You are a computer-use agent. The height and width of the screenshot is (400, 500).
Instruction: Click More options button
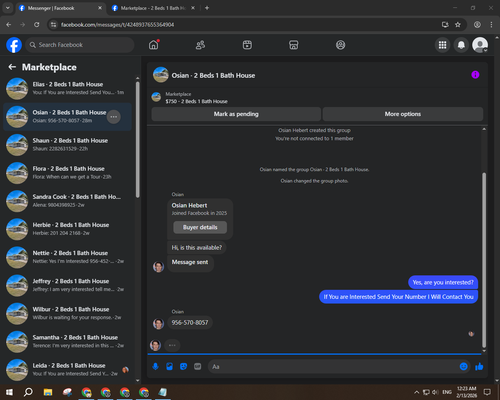click(x=403, y=114)
